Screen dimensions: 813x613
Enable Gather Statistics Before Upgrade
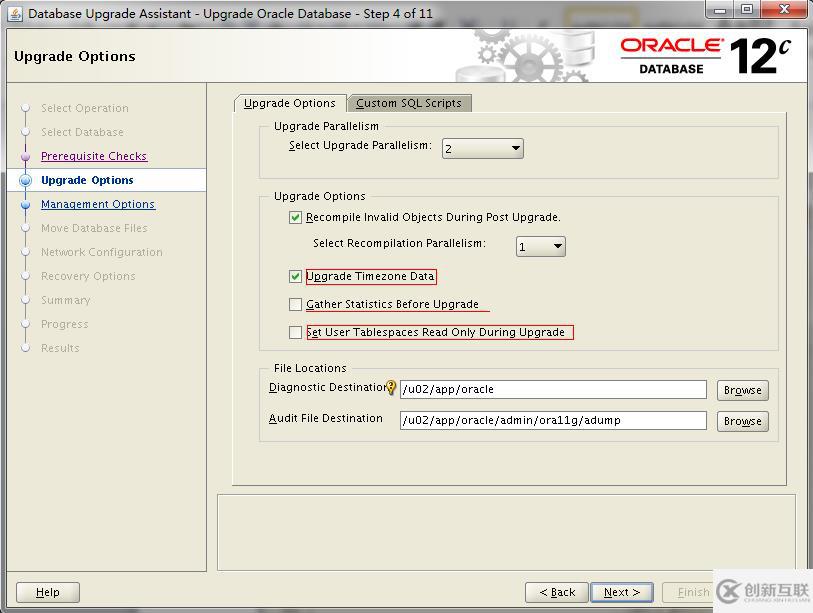[295, 304]
